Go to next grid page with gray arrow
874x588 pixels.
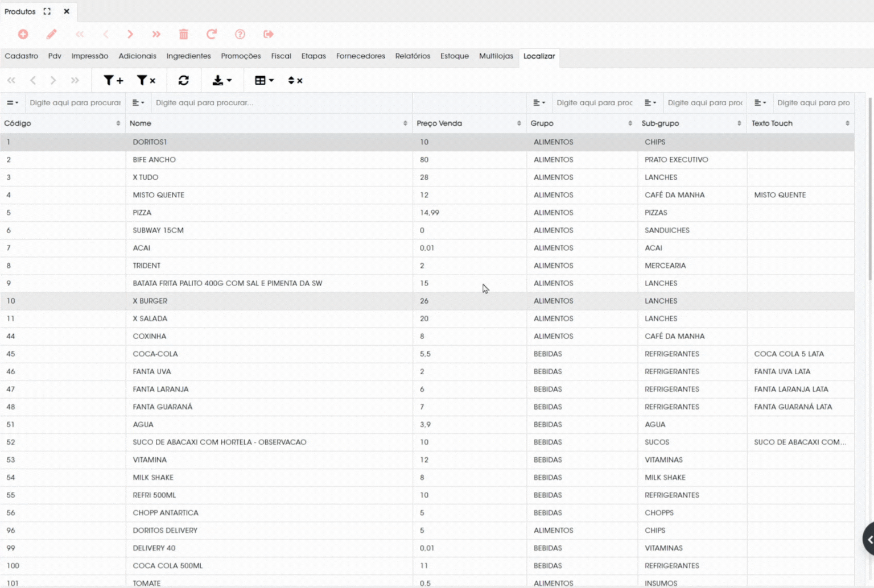click(x=53, y=80)
